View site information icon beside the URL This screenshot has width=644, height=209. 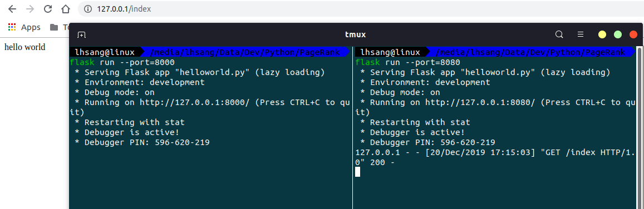tap(87, 8)
